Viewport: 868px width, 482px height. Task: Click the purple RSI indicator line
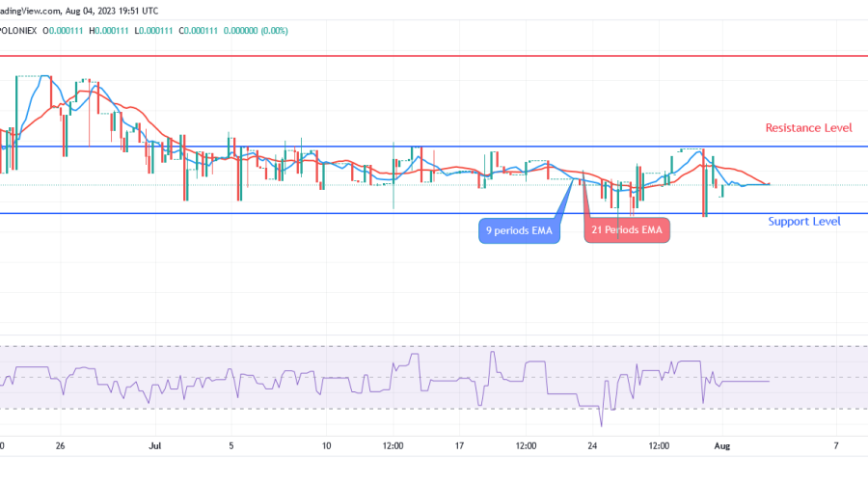(743, 382)
